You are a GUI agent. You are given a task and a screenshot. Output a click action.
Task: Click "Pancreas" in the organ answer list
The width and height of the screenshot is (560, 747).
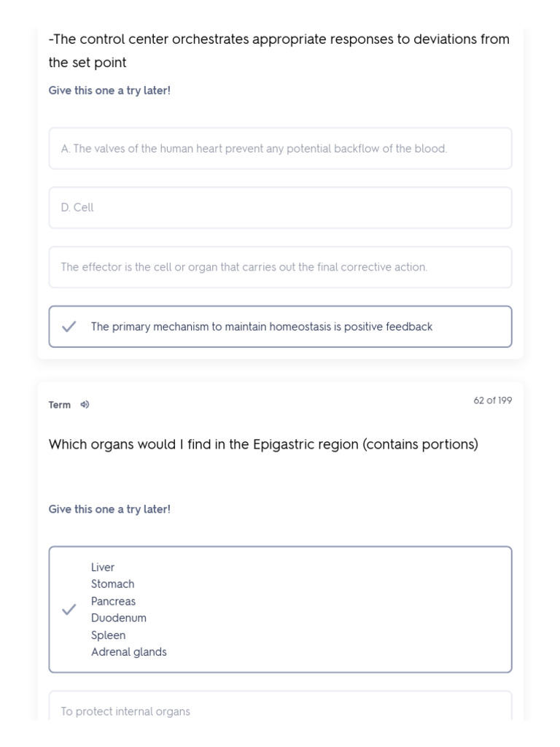[114, 601]
